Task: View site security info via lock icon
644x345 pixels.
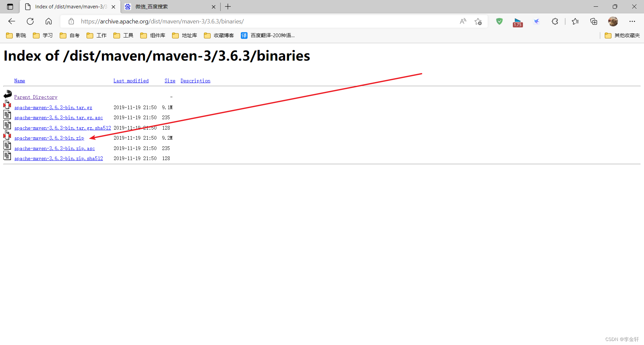Action: point(71,21)
